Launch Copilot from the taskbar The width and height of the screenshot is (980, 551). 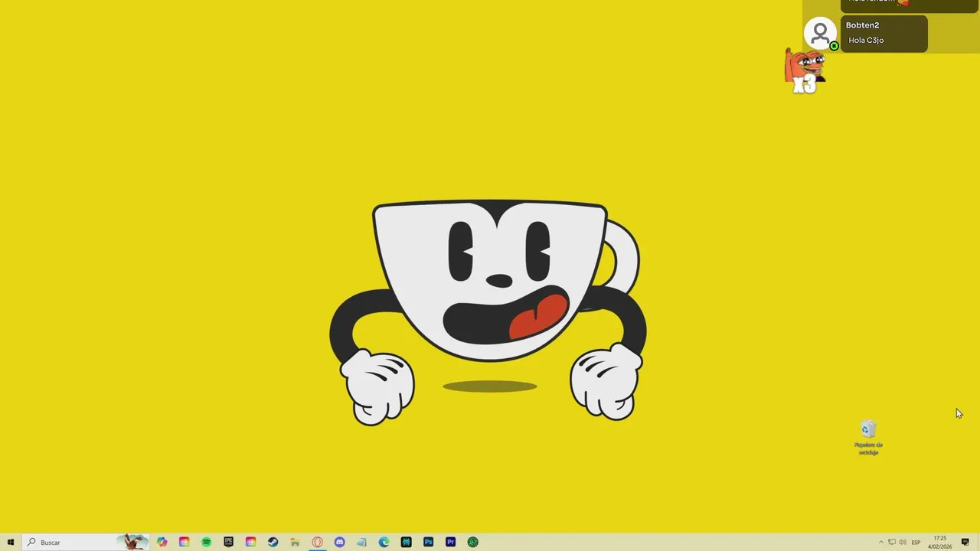[x=162, y=542]
